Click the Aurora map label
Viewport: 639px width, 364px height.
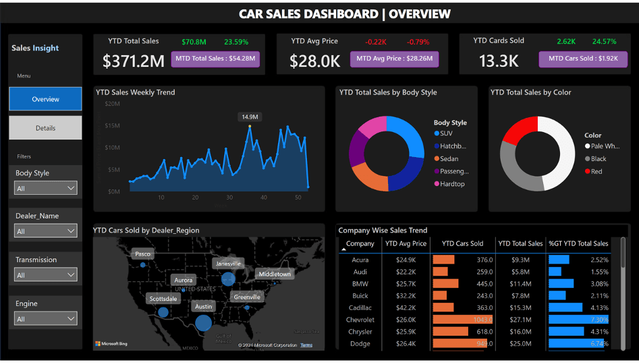click(184, 280)
